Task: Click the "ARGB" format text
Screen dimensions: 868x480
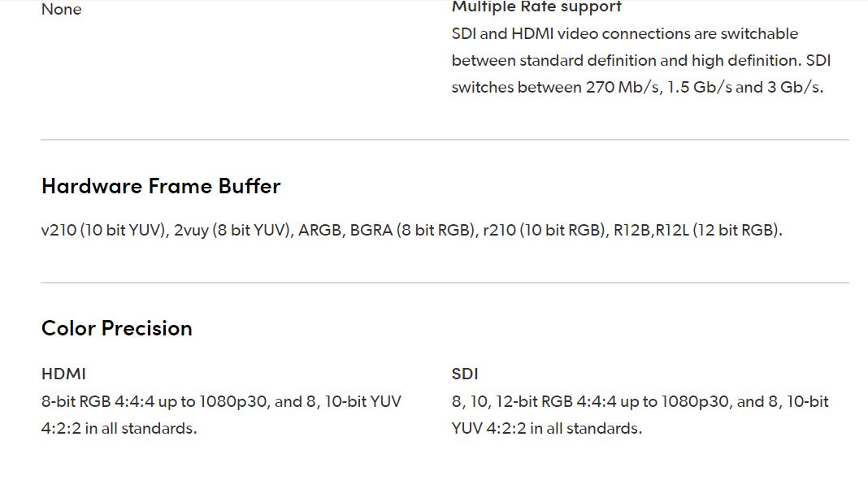Action: coord(320,230)
